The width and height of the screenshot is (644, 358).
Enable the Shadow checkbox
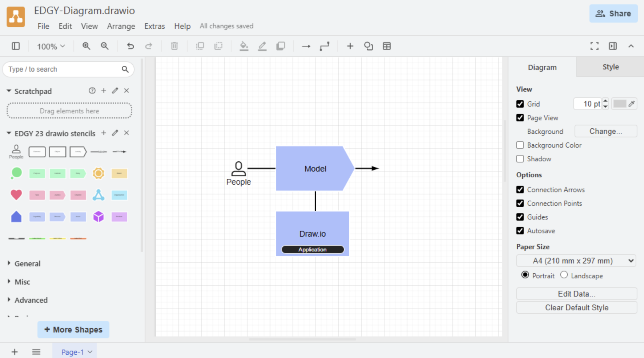coord(520,159)
